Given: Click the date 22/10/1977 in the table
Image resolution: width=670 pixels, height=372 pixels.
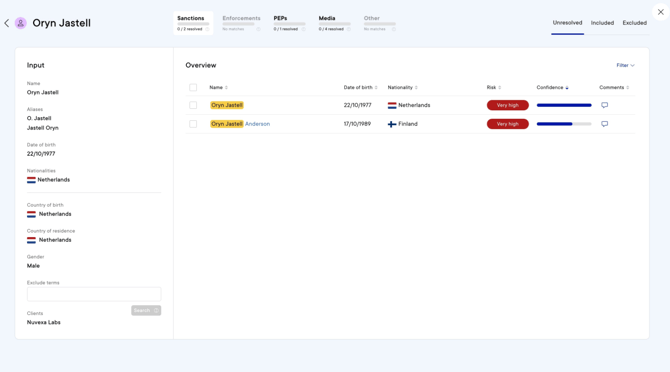Looking at the screenshot, I should coord(358,105).
